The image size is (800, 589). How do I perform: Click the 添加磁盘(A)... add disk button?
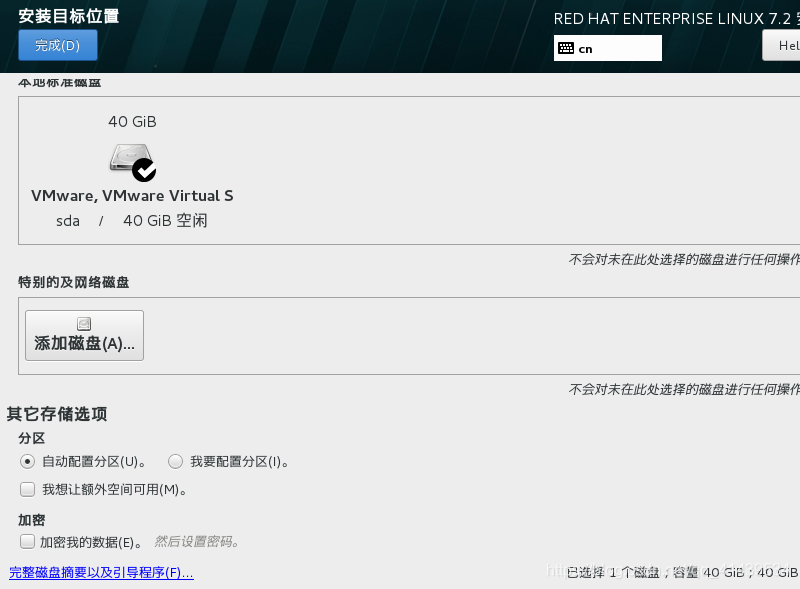point(84,335)
